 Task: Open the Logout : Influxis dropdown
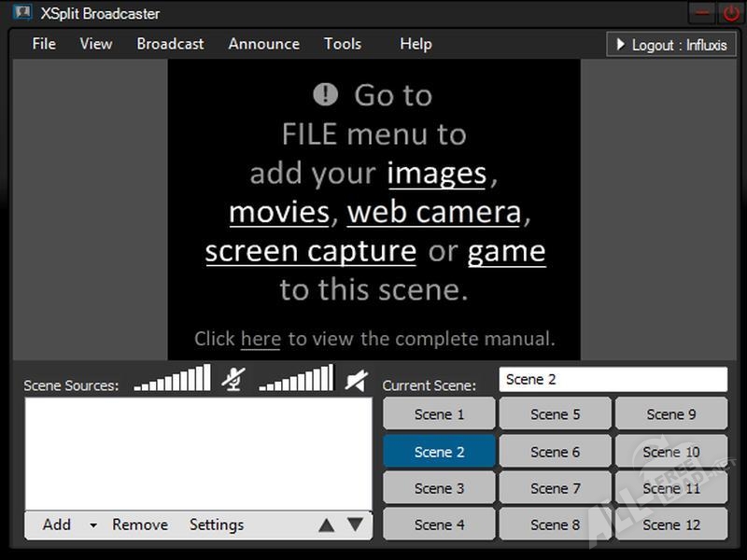pyautogui.click(x=670, y=45)
